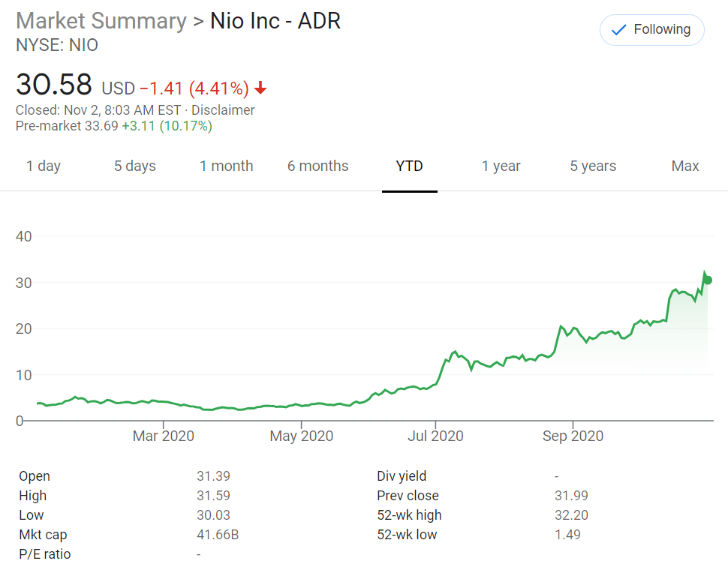
Task: Select the Max range tab
Action: tap(685, 166)
